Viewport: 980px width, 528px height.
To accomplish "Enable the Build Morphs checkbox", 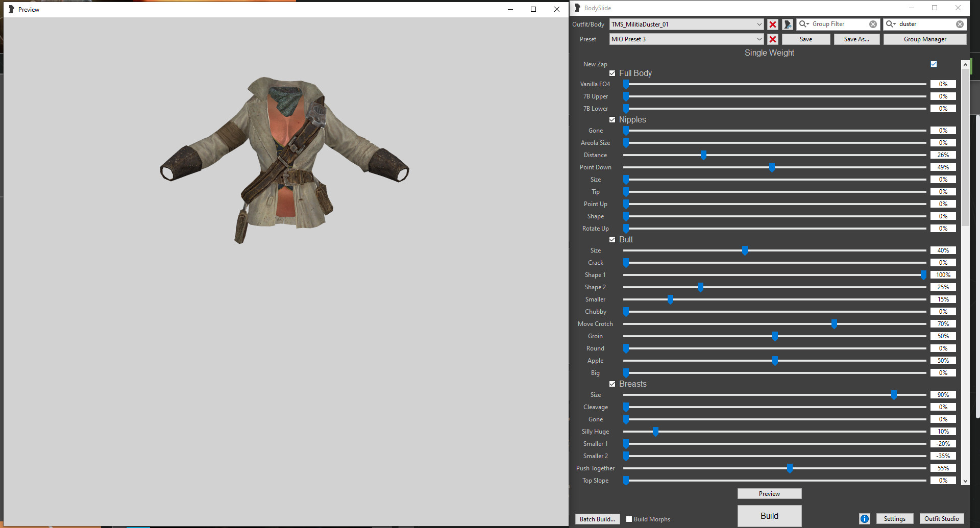I will 629,519.
